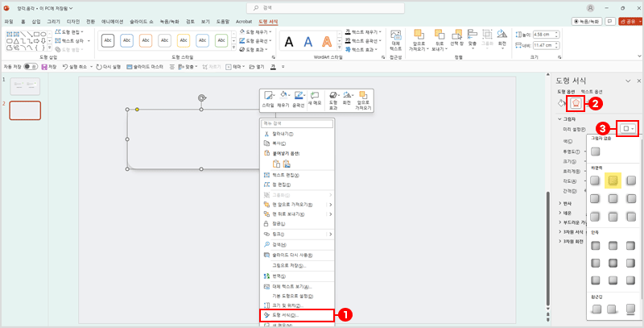Select slide 1 thumbnail
Screen dimensions: 644x328
(25, 86)
